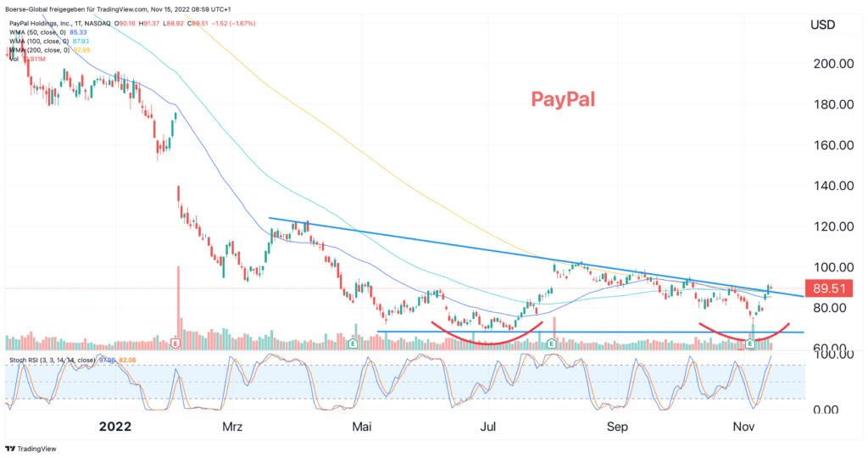Click the TradingView logo at bottom left

[x=31, y=449]
